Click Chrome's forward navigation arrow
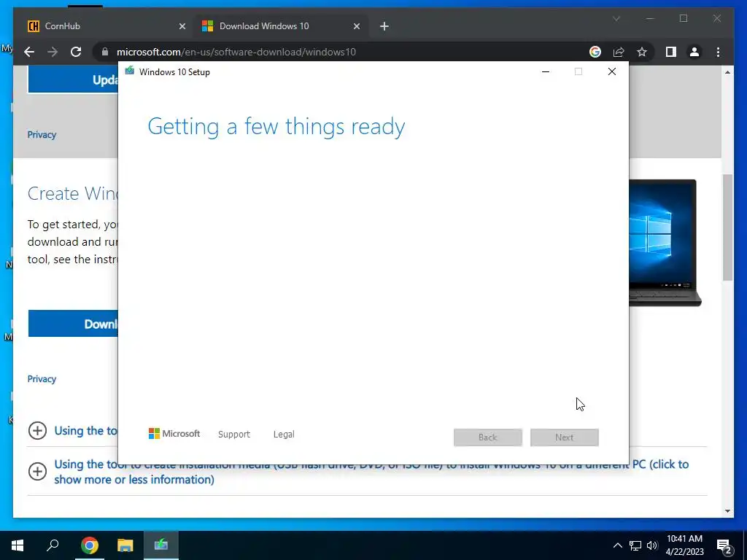Image resolution: width=747 pixels, height=560 pixels. tap(53, 52)
